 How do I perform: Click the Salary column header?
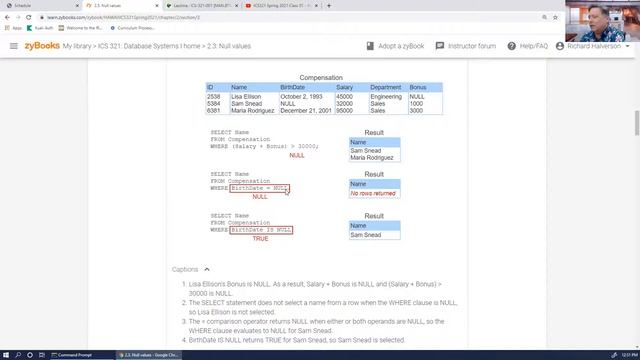click(344, 87)
